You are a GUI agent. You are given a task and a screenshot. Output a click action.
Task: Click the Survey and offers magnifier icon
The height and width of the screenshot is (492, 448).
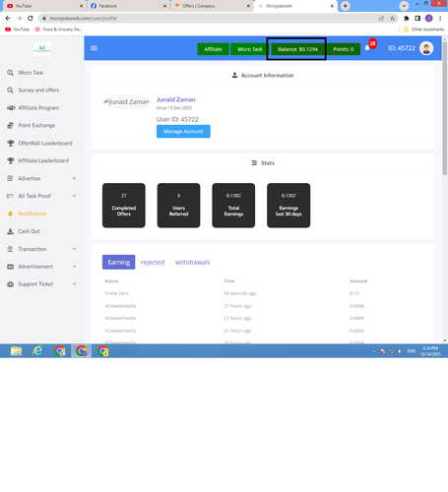(11, 91)
